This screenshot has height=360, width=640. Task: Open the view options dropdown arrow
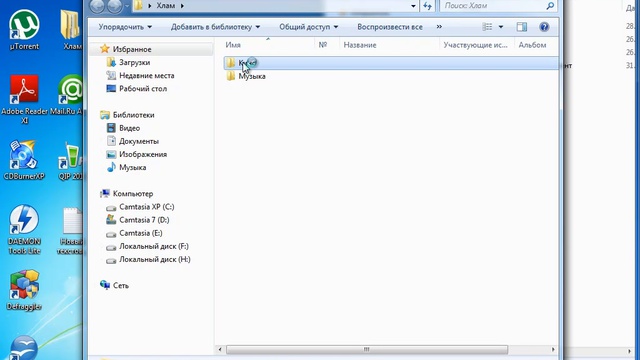(x=501, y=27)
